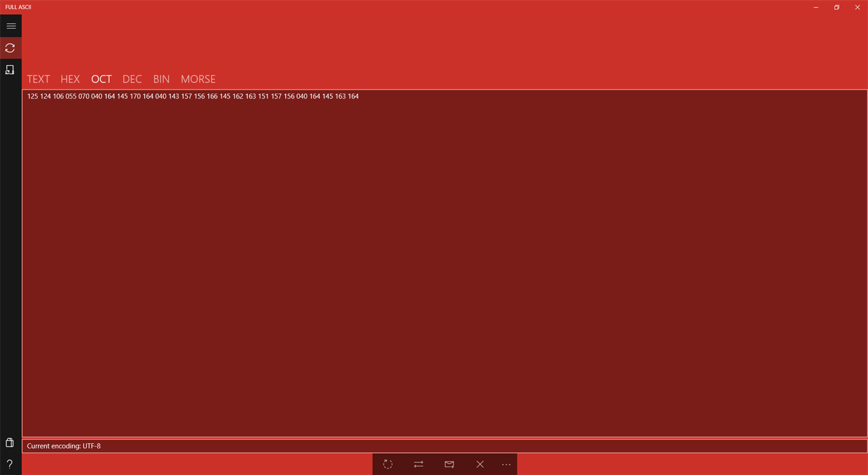Click the octal string starting with 125 124
This screenshot has height=475, width=868.
tap(192, 96)
